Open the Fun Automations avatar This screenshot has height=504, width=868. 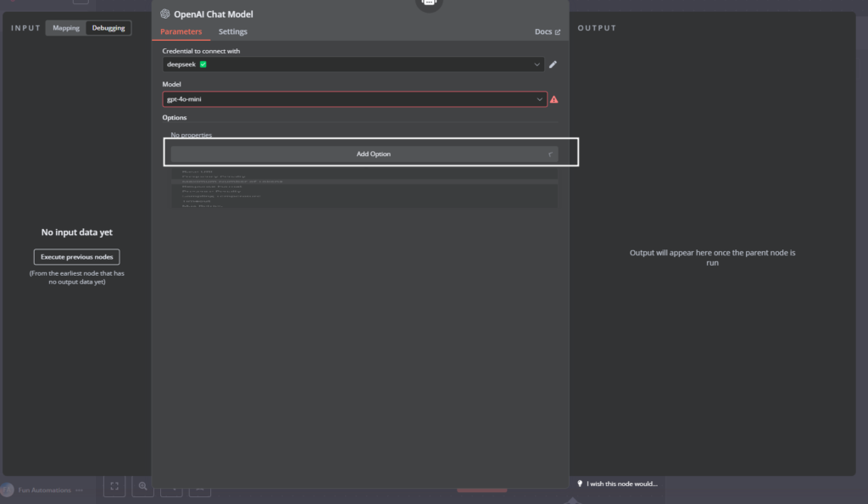pyautogui.click(x=7, y=490)
